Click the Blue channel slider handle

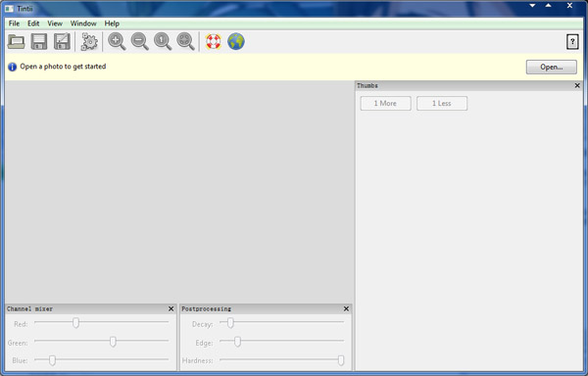point(53,360)
